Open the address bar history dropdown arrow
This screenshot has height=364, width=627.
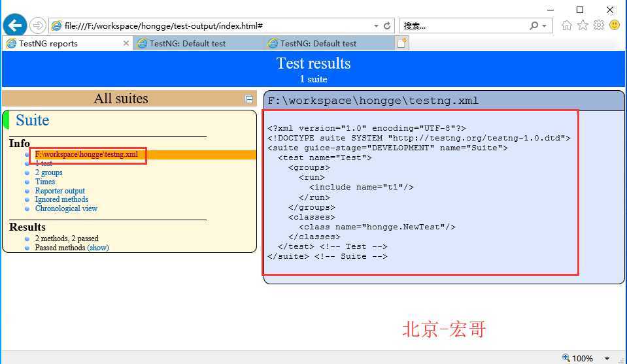coord(377,26)
